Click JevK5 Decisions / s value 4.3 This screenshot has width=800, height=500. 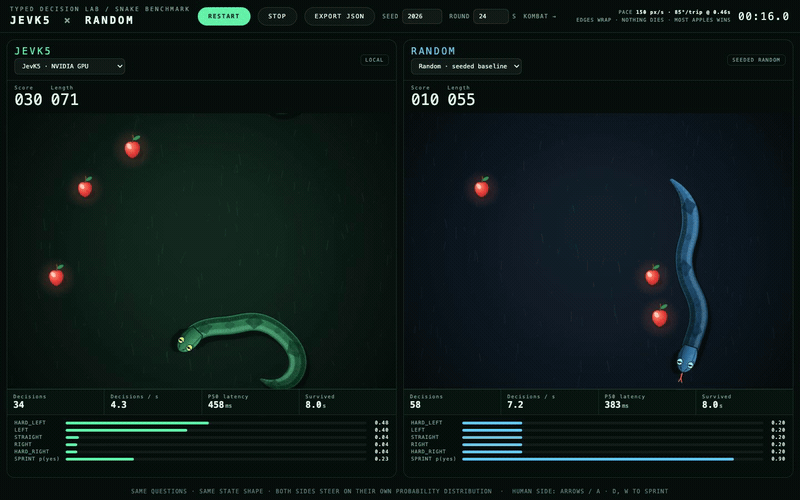[x=118, y=405]
